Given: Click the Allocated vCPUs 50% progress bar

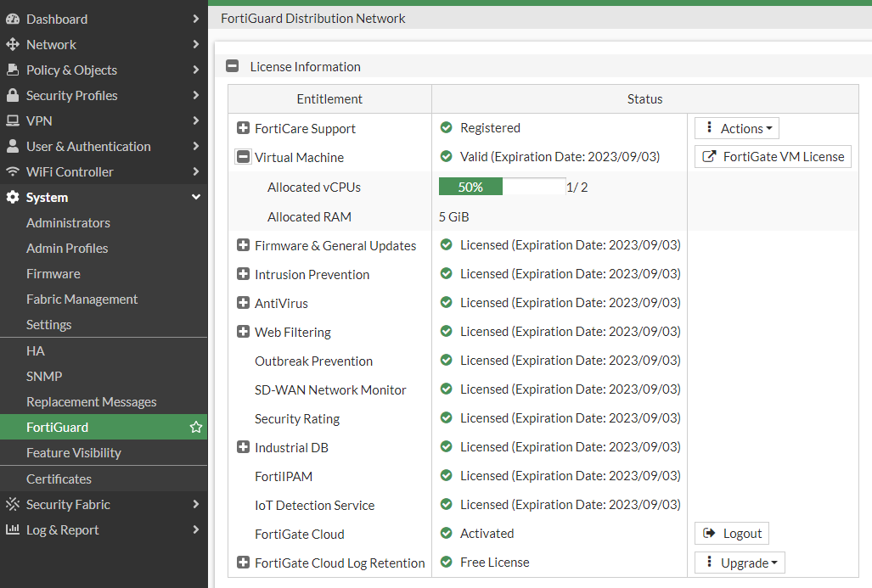Looking at the screenshot, I should click(x=502, y=187).
